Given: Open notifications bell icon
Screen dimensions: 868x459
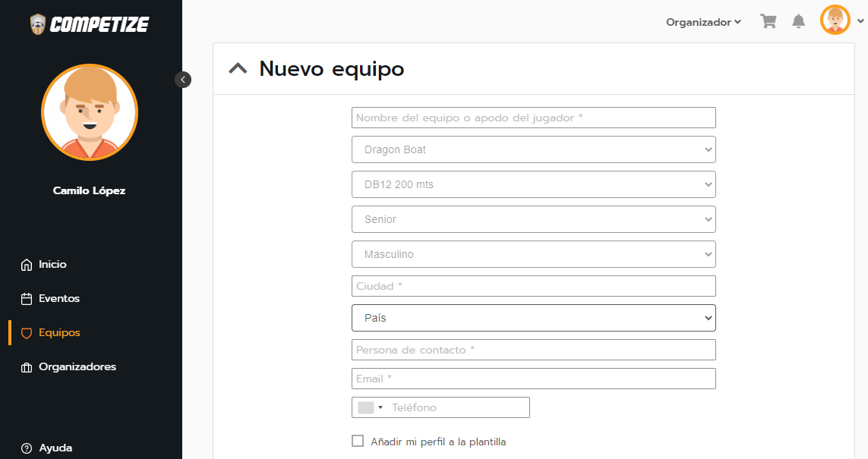Looking at the screenshot, I should (798, 22).
